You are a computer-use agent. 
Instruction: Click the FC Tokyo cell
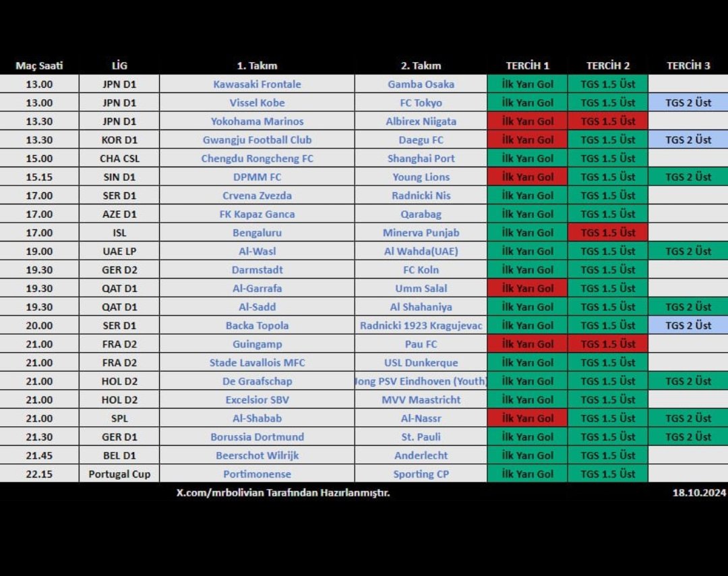(421, 103)
